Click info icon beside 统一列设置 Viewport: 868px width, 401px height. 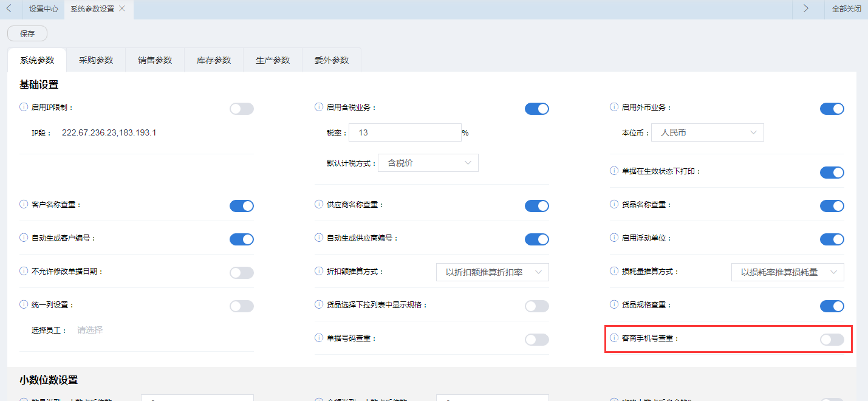pos(24,304)
